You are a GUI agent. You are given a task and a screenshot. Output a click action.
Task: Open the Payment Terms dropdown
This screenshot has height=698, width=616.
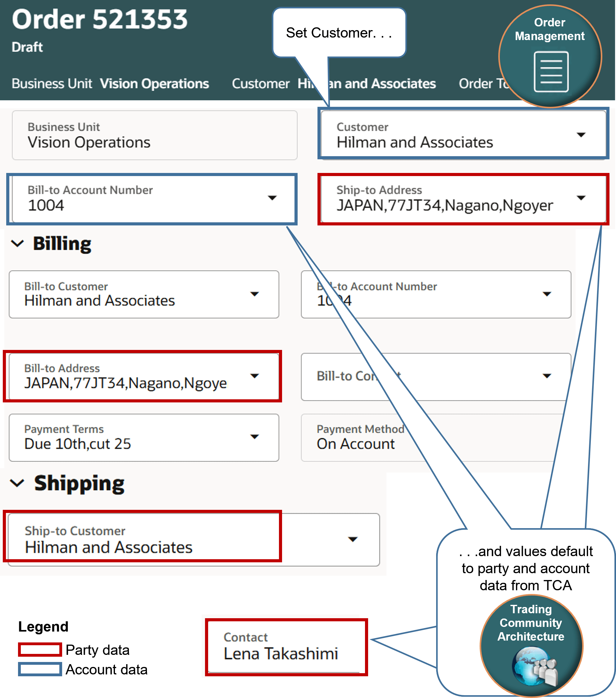[255, 437]
